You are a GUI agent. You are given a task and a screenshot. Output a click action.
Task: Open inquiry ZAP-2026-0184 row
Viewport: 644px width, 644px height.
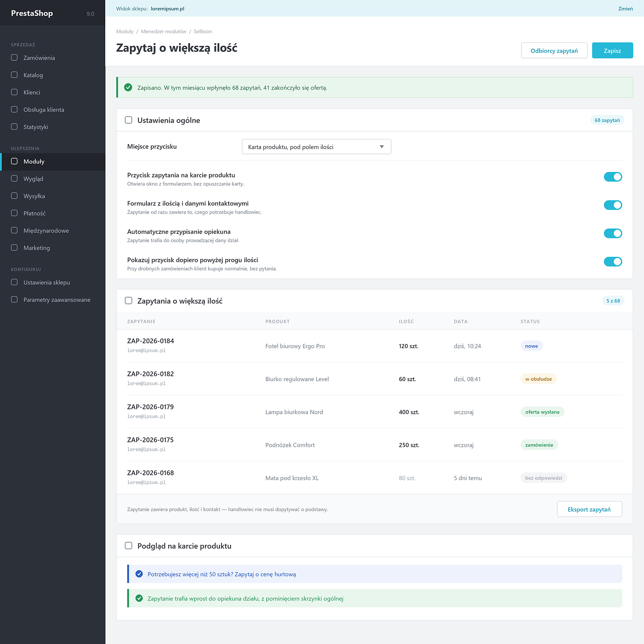click(375, 346)
